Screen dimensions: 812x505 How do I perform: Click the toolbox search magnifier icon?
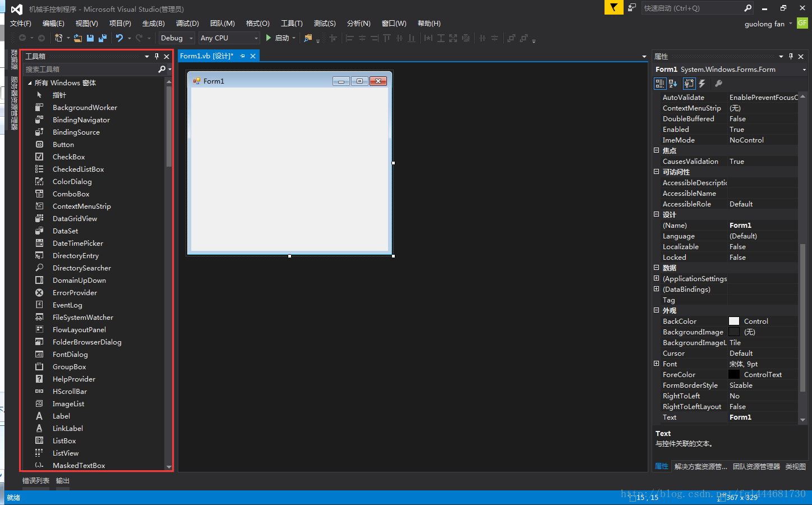162,69
